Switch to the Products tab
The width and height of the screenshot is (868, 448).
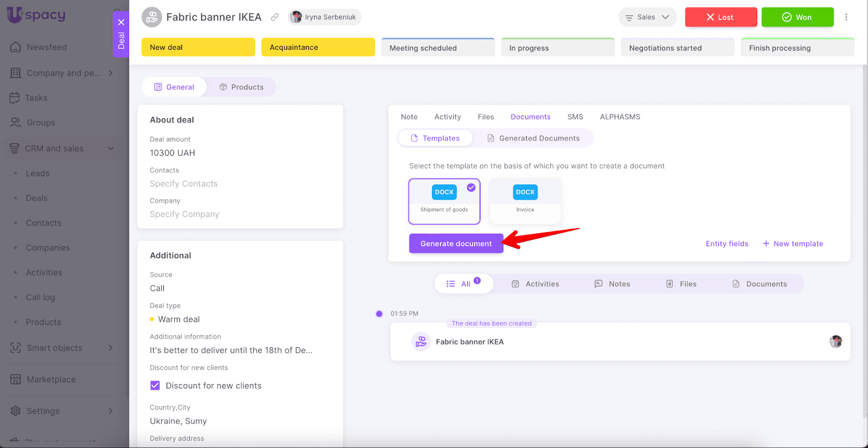coord(241,87)
